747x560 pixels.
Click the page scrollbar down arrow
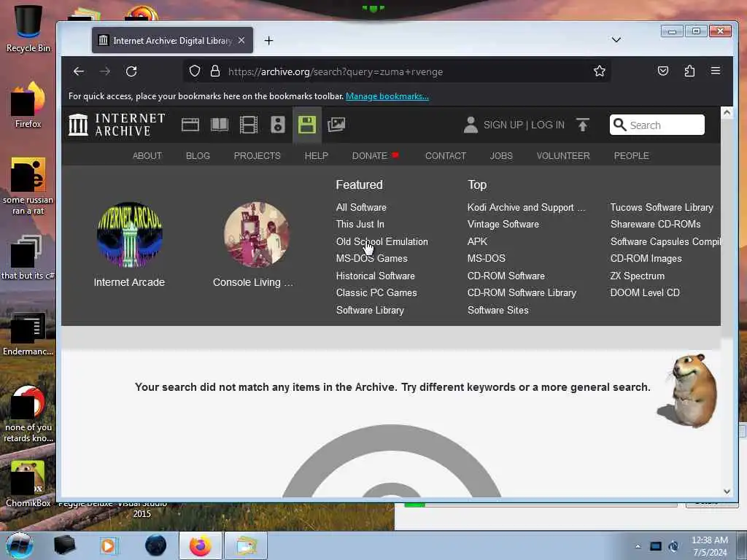point(727,491)
